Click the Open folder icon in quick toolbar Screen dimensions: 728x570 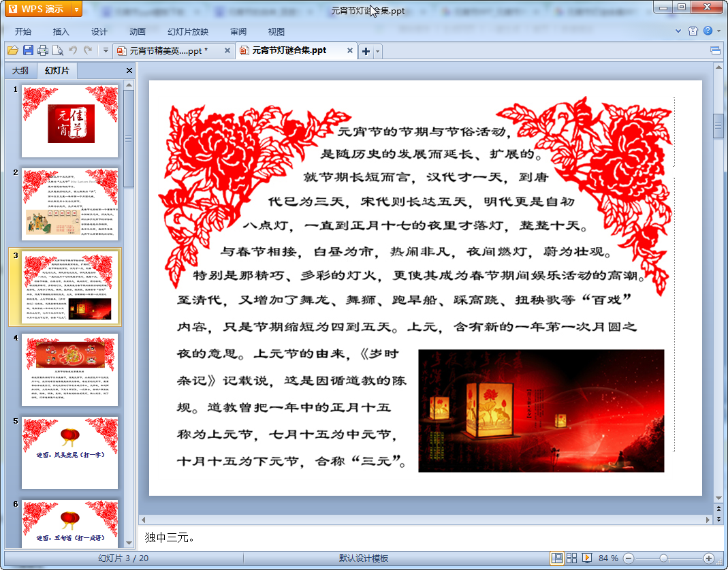point(13,50)
